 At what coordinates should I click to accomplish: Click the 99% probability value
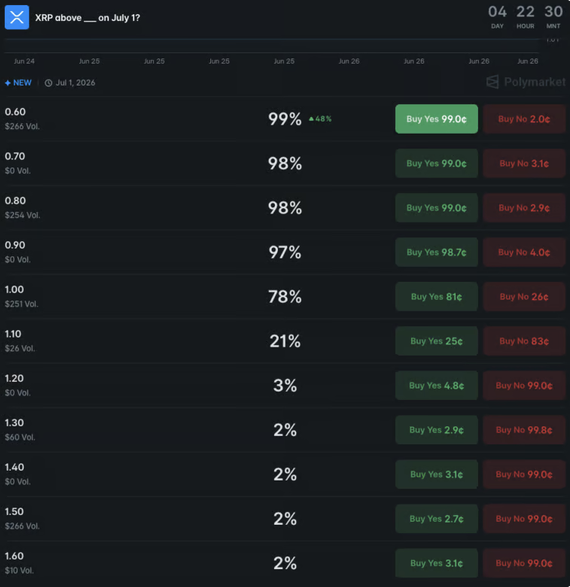[285, 119]
